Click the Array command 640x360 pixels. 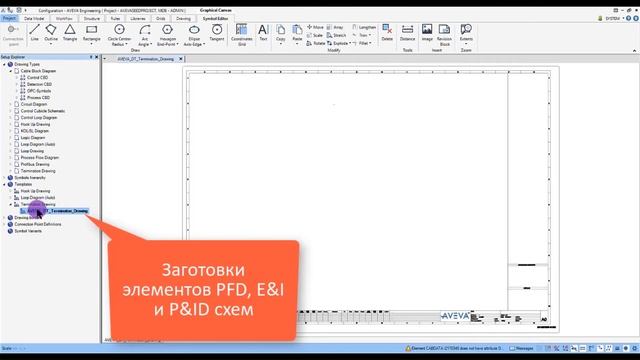click(x=335, y=27)
